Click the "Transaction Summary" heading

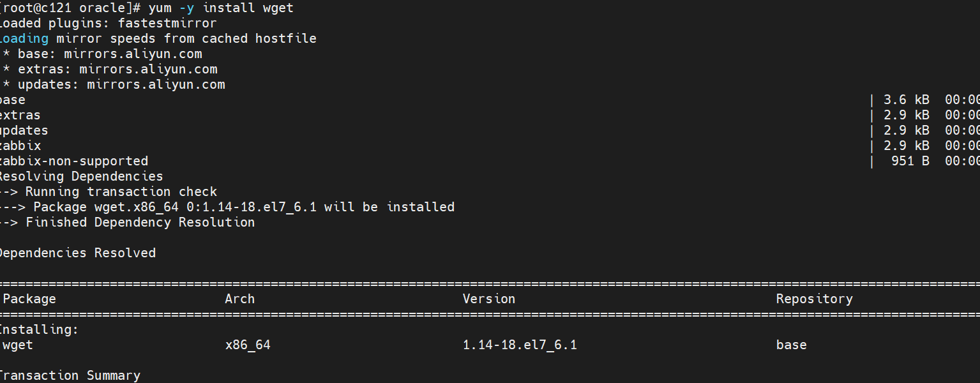[x=69, y=376]
